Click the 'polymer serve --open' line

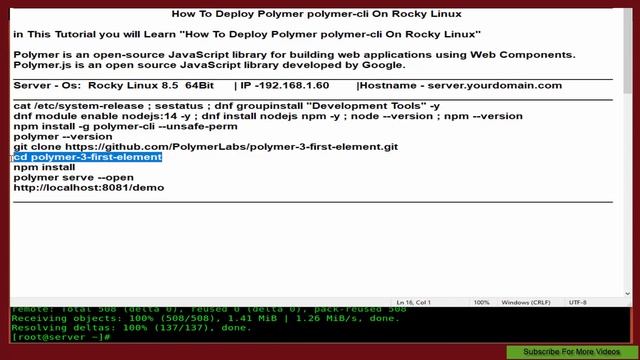(x=73, y=178)
